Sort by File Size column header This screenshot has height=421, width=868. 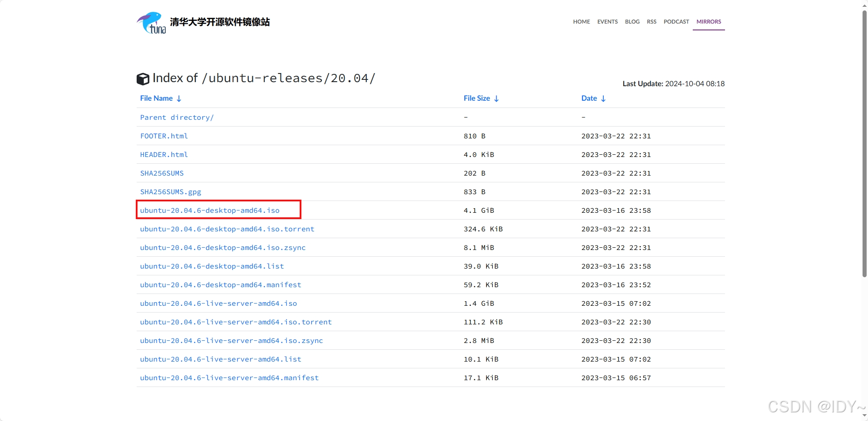point(477,98)
